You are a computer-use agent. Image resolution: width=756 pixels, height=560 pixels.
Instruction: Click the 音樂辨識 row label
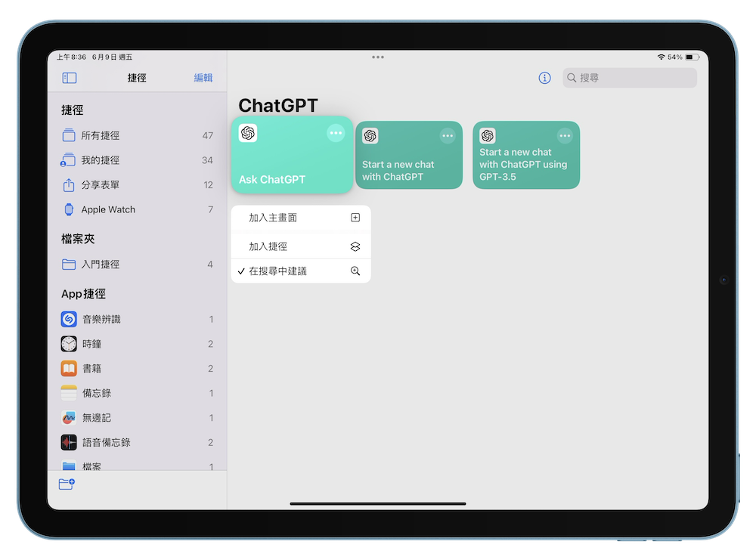pos(101,319)
